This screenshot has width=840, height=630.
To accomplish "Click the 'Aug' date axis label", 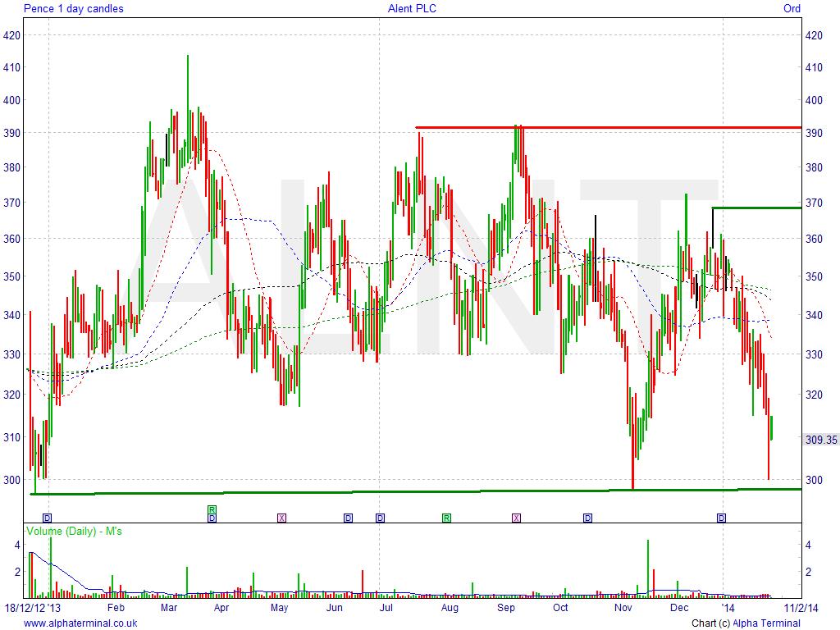I will [x=450, y=608].
